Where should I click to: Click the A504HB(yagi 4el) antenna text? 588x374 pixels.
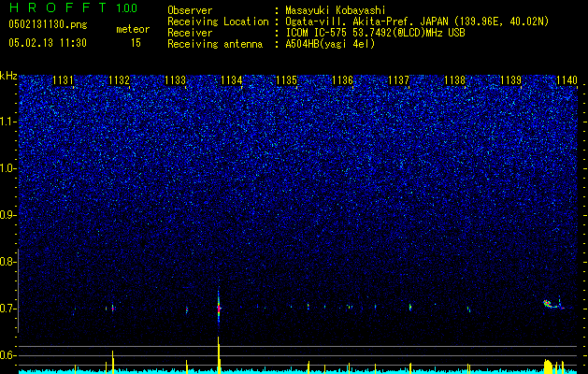pos(330,44)
